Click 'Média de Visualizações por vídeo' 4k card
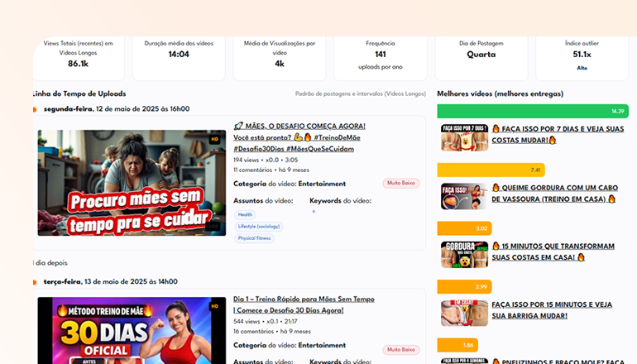The height and width of the screenshot is (364, 637). pos(280,58)
